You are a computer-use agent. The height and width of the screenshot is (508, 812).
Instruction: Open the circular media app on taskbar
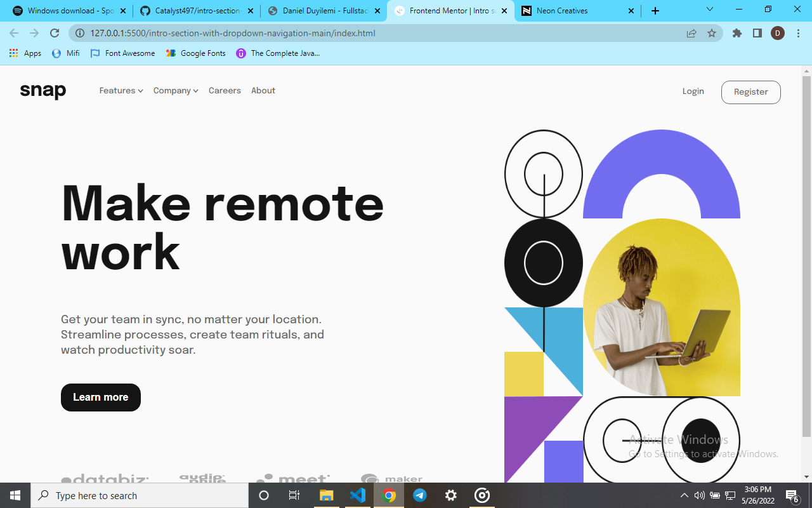pos(482,495)
